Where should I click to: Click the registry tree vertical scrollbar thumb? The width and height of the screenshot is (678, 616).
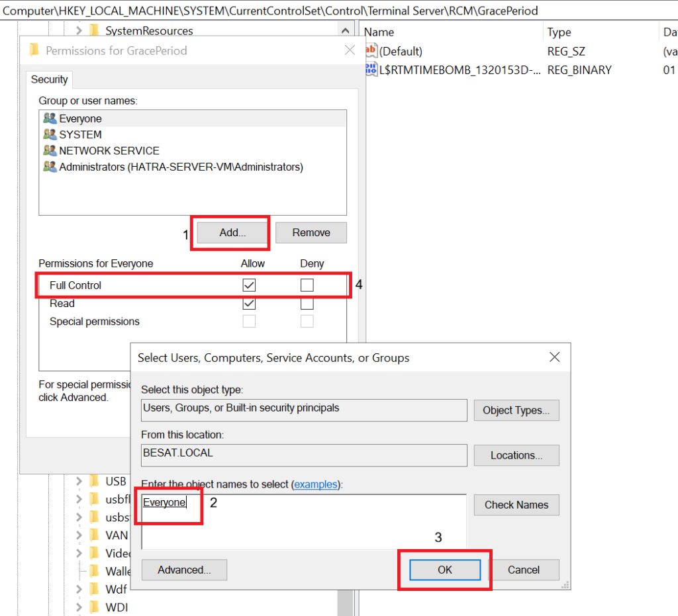[345, 603]
